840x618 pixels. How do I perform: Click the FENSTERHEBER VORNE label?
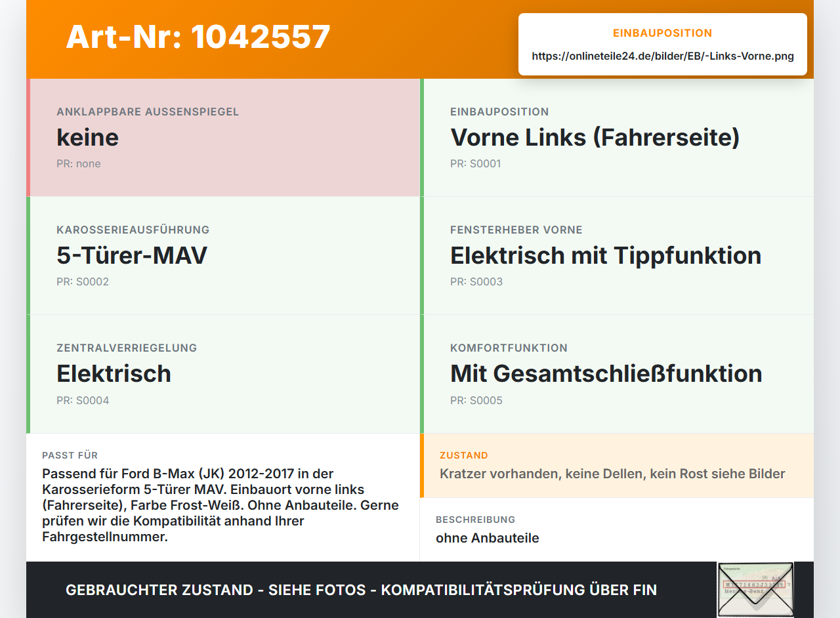coord(516,230)
